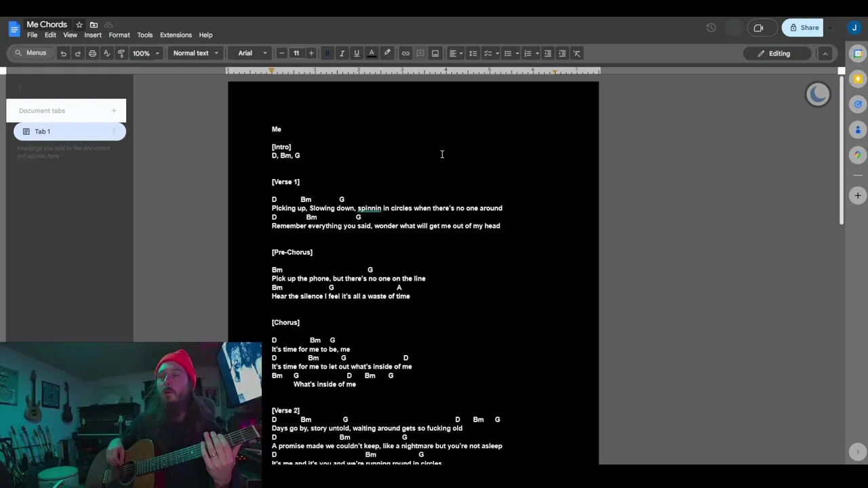Expand the bulleted list options arrow
Screen dimensions: 868x488
(517, 54)
